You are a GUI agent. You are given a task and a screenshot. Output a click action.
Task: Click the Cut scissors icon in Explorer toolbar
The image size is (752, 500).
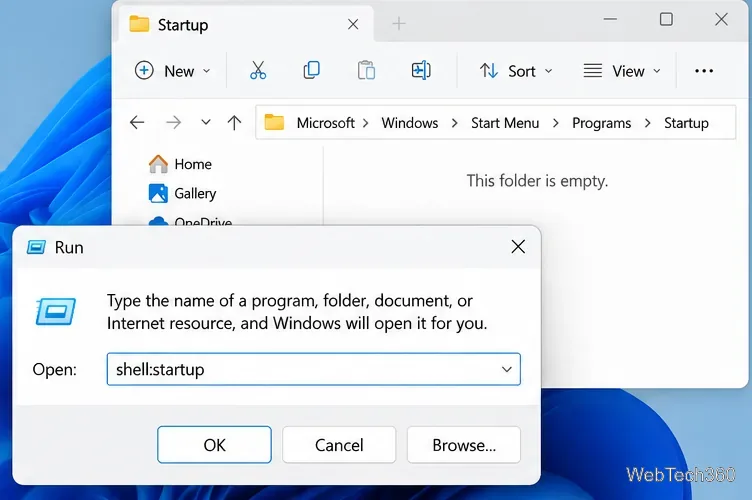tap(258, 70)
